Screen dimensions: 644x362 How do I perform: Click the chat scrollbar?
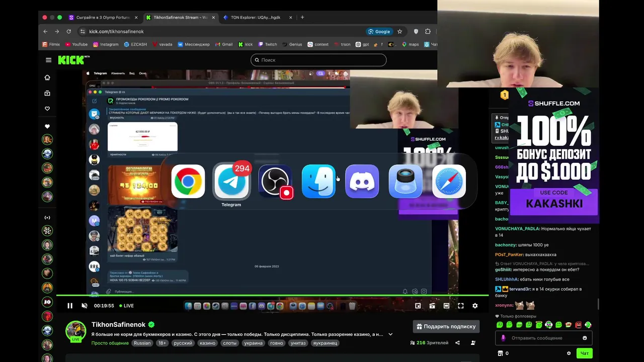click(x=598, y=304)
